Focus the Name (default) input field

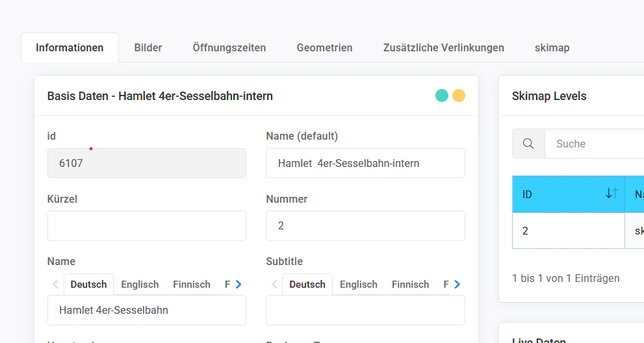click(365, 163)
